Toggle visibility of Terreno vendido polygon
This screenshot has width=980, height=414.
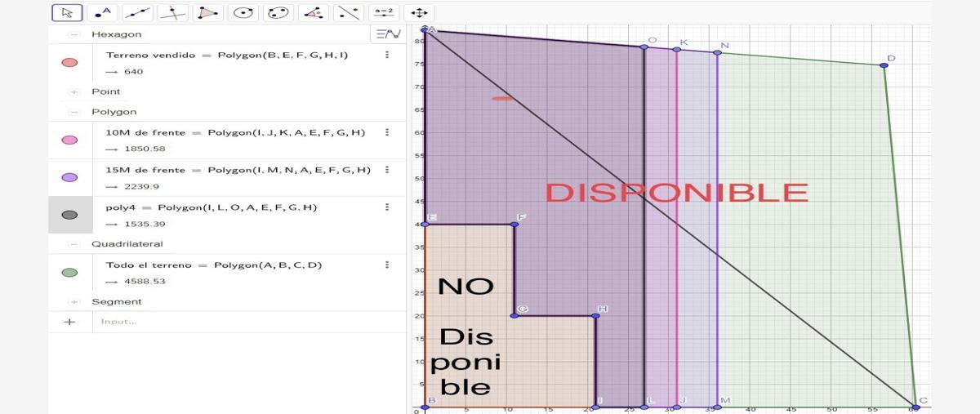[69, 63]
